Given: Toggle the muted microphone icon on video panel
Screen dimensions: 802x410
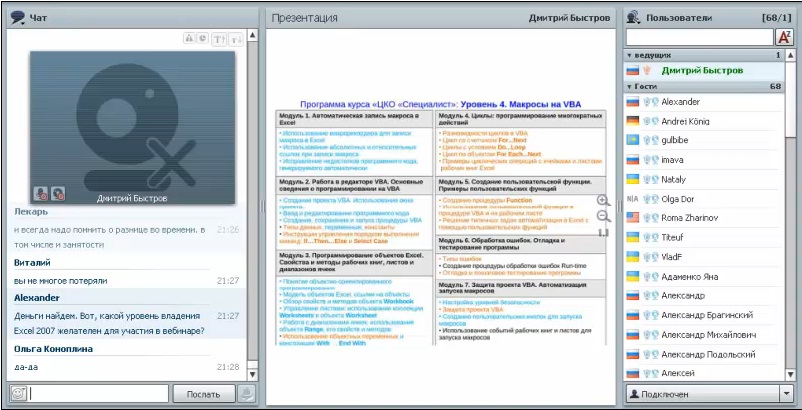Looking at the screenshot, I should [x=41, y=194].
